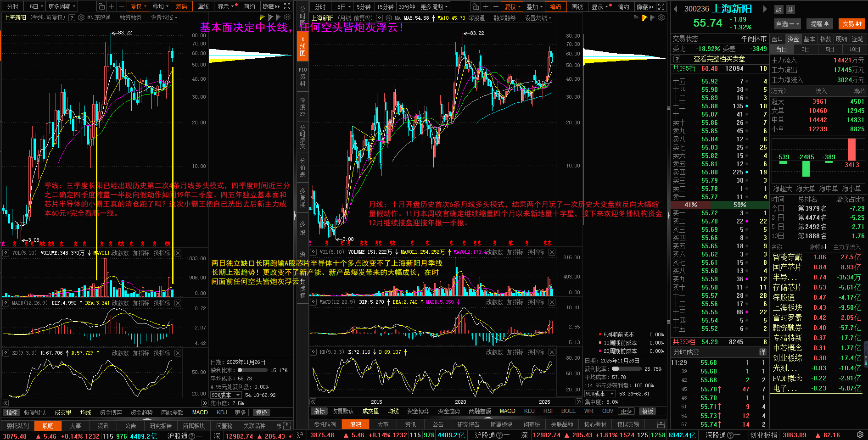Close the left VOL indicator panel
Screen dimensions: 868x440
click(178, 253)
